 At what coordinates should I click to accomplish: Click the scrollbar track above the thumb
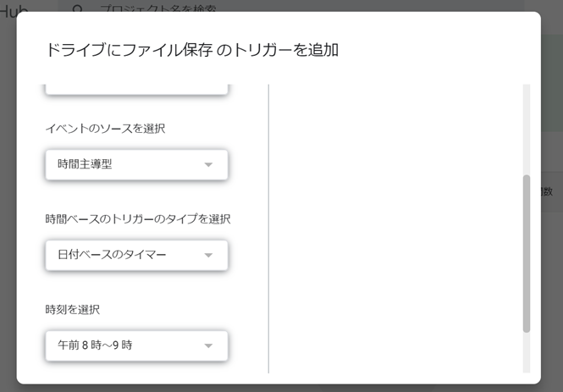(527, 130)
